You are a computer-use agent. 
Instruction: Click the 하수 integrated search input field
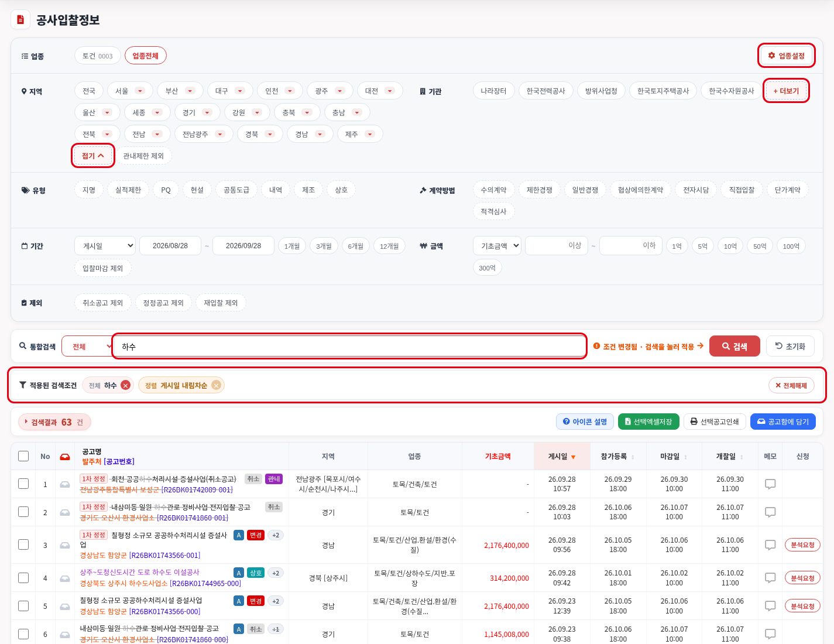pyautogui.click(x=349, y=347)
